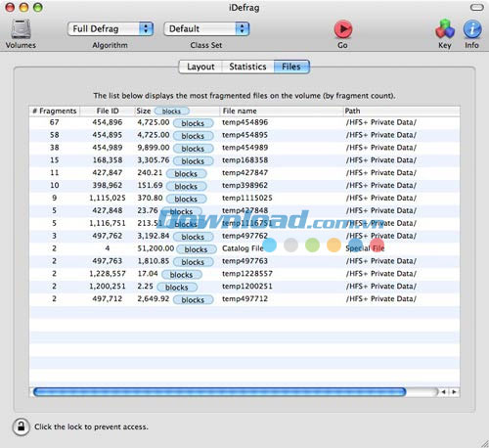
Task: Start defrag with the Go button
Action: pyautogui.click(x=343, y=29)
